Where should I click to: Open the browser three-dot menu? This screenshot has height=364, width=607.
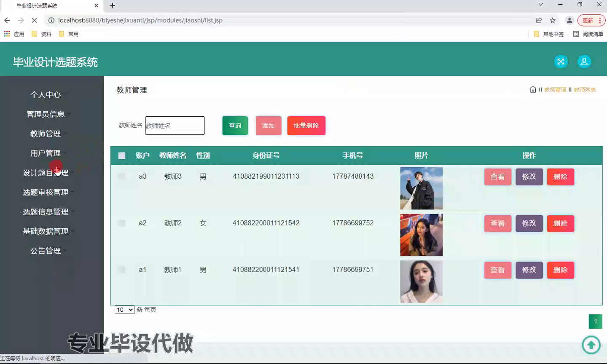pos(600,20)
